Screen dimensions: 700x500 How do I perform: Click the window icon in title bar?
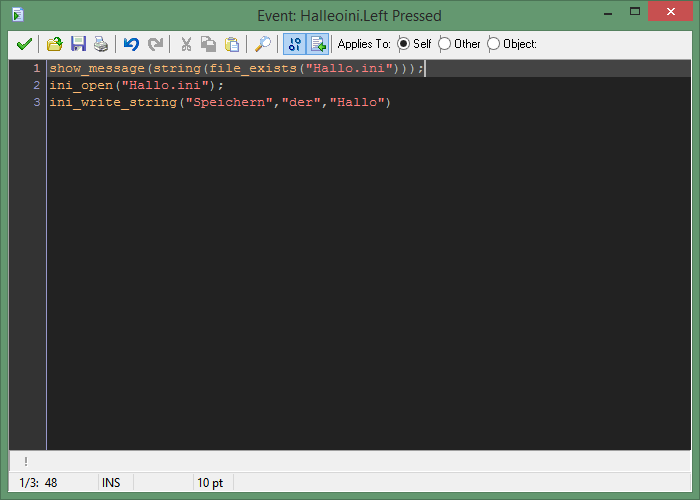click(x=18, y=15)
